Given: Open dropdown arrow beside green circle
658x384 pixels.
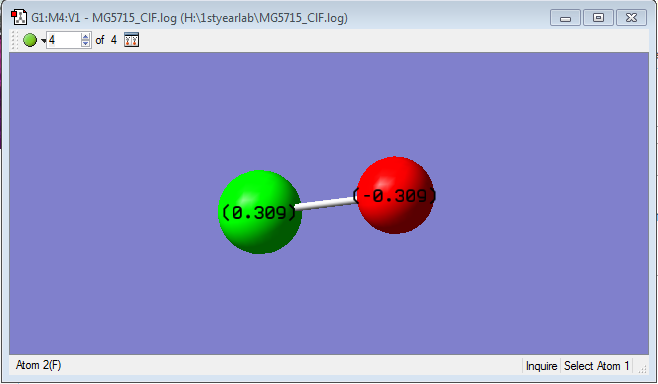Looking at the screenshot, I should [x=43, y=41].
